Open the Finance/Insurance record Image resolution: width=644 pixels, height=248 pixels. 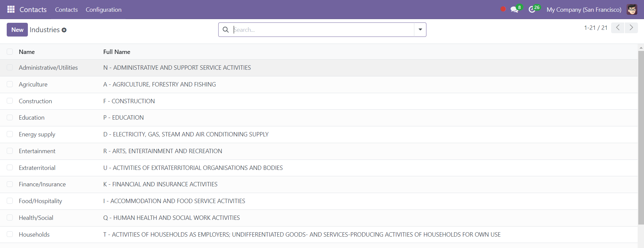[42, 184]
